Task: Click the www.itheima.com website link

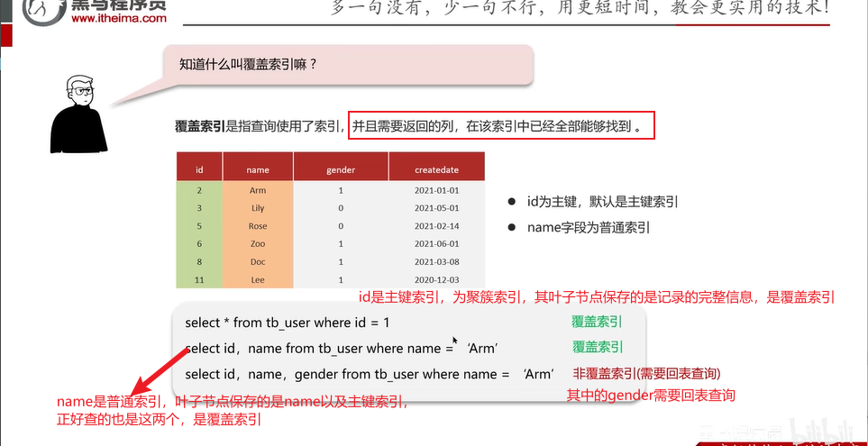Action: tap(119, 18)
